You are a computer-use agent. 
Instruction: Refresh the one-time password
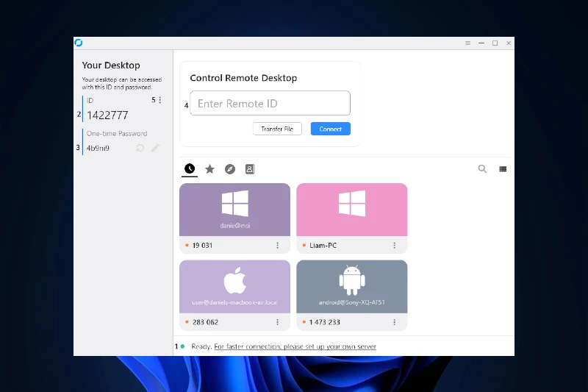(140, 148)
